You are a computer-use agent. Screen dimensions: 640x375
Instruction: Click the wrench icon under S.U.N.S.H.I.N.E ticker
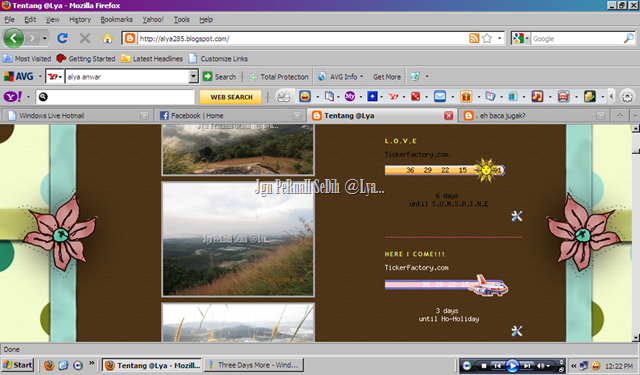click(x=517, y=216)
